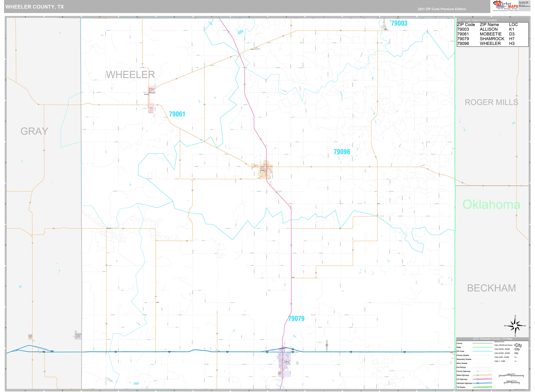
Task: Click the large City dot symbol in Cities legend
Action: (x=514, y=345)
